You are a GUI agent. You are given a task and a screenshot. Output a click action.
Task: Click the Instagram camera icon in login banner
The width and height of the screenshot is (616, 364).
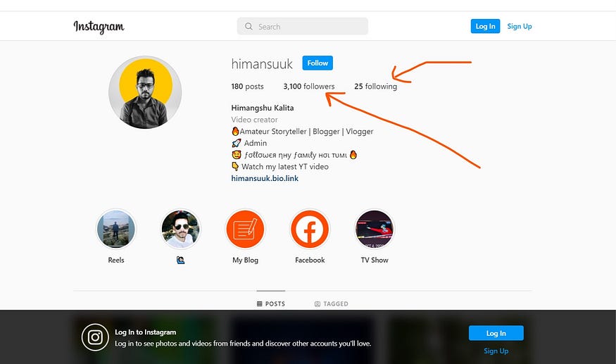pyautogui.click(x=95, y=337)
